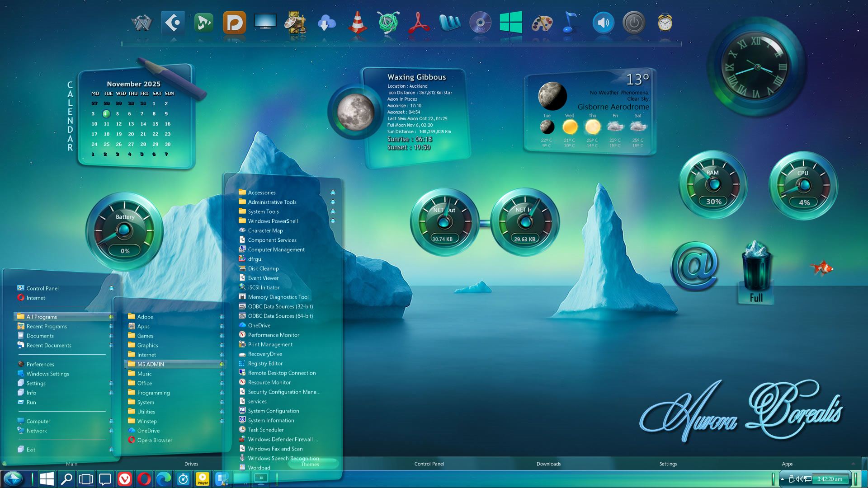This screenshot has width=868, height=488.
Task: Open the Vivaldi browser in the taskbar
Action: (125, 479)
